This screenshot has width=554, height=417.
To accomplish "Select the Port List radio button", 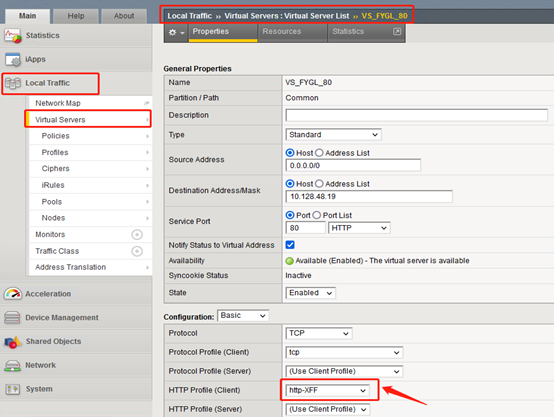I will [317, 215].
